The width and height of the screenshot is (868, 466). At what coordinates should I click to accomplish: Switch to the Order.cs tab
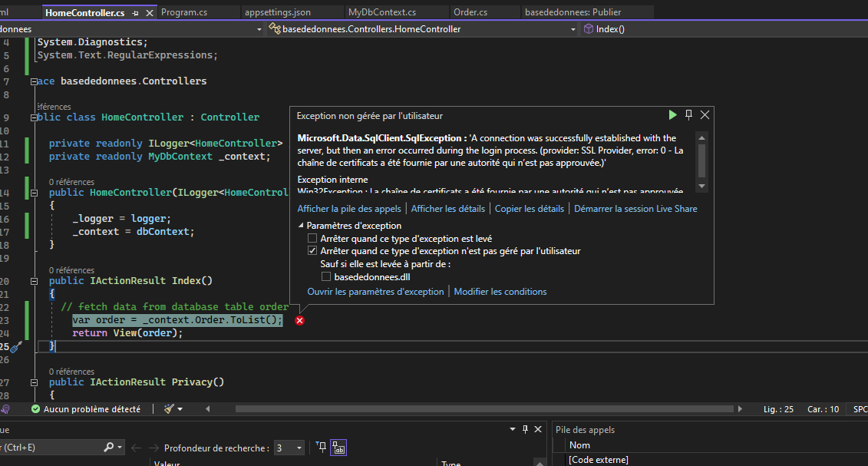pos(470,12)
